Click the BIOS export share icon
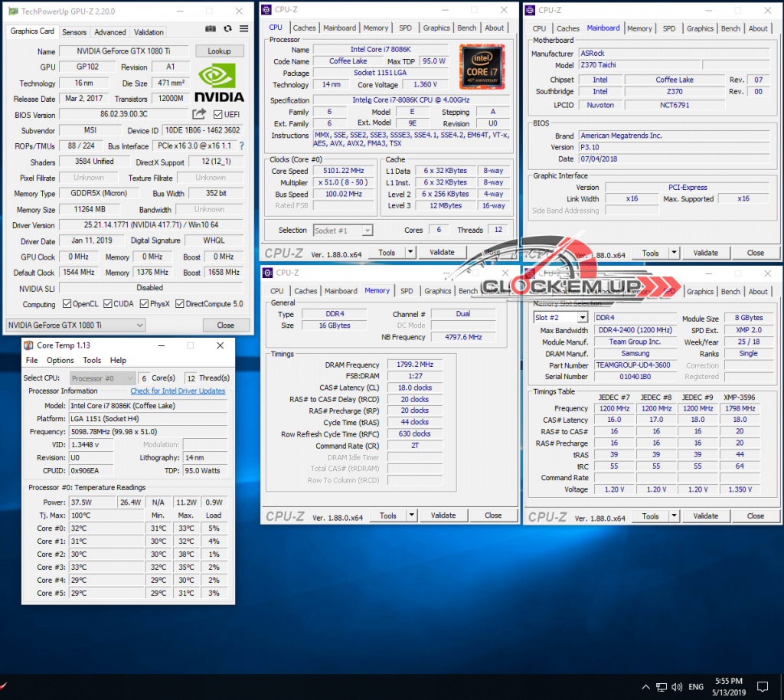Screen dimensions: 784x700 (199, 114)
